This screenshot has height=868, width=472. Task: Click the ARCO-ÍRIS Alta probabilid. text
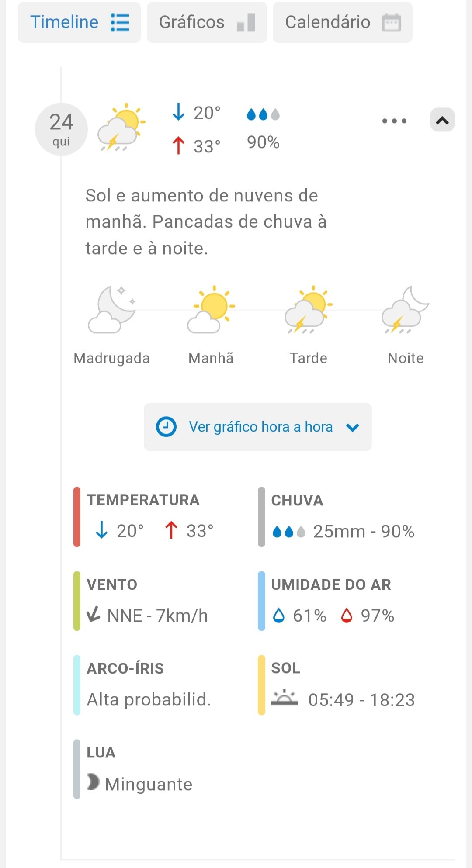tap(149, 699)
